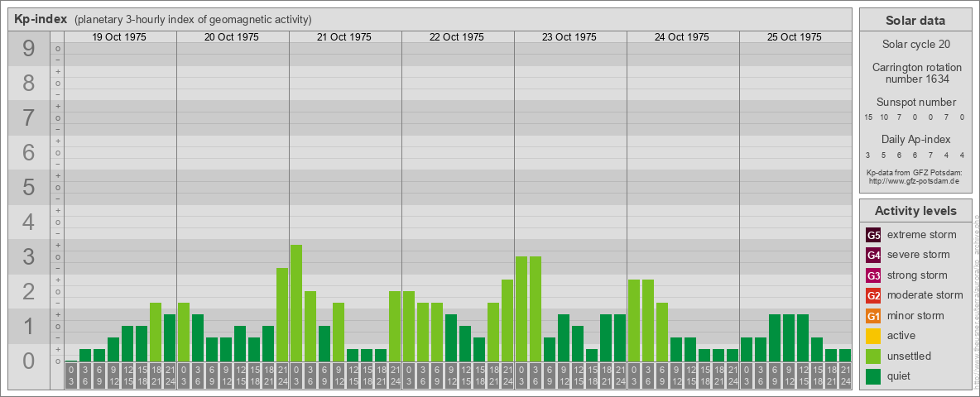Click the sunspot number value 15
The image size is (980, 397).
(x=868, y=117)
